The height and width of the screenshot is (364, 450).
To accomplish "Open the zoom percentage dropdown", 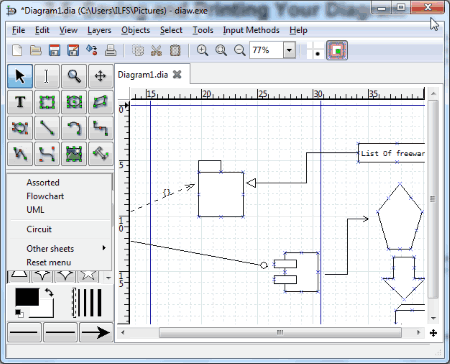I will [x=289, y=50].
